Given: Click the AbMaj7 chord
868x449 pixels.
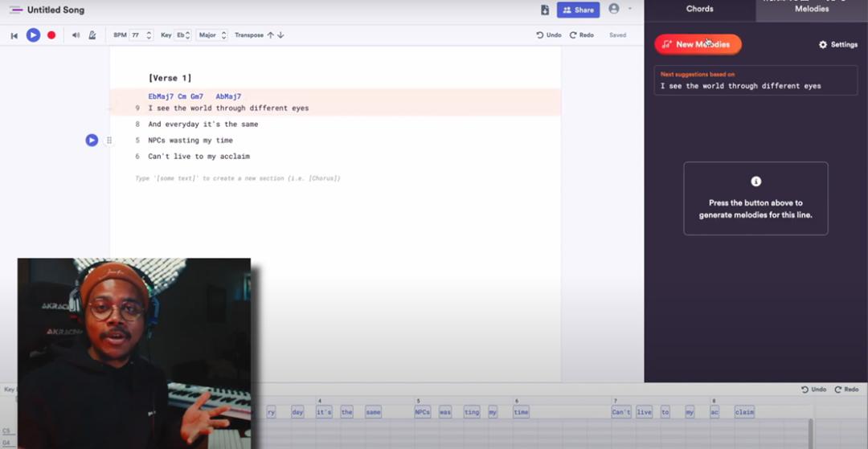Looking at the screenshot, I should coord(228,96).
